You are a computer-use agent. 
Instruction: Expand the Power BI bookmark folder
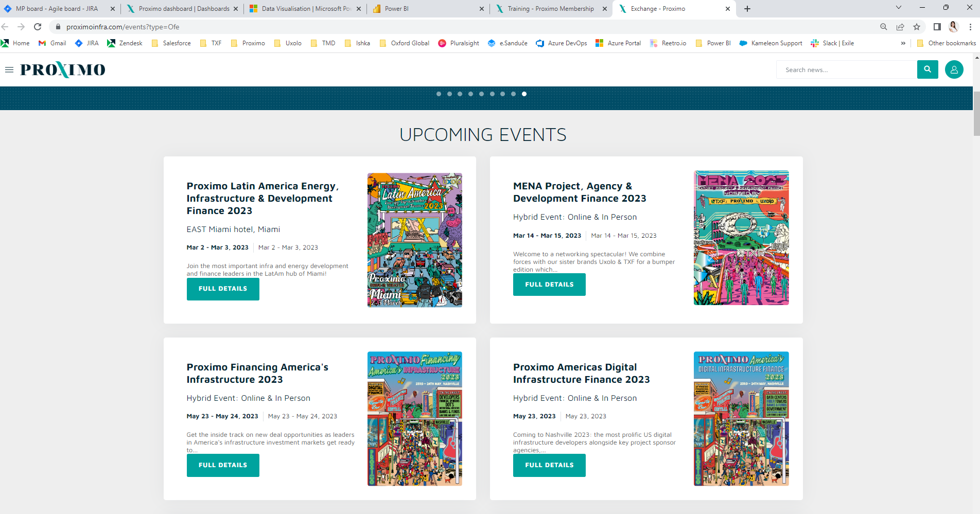713,43
